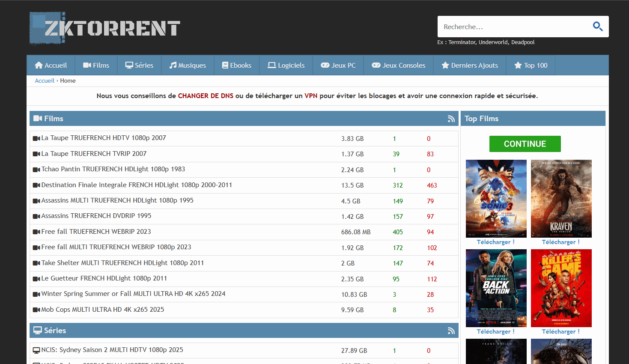629x364 pixels.
Task: Open the Accueil menu item
Action: [x=51, y=65]
